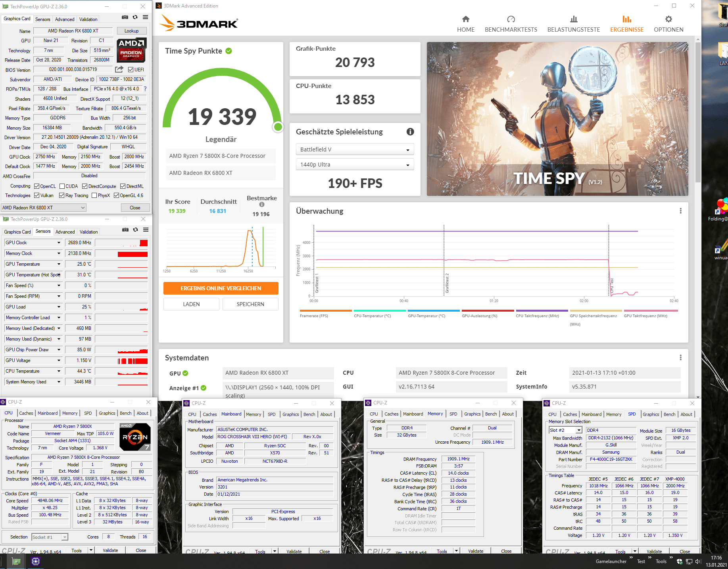728x569 pixels.
Task: Click the SPEICHERN button
Action: click(x=250, y=304)
